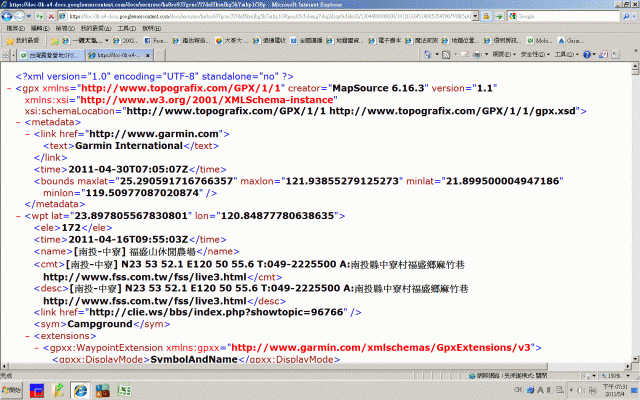Click the 'MapSource 6.16.3' creator value
Image resolution: width=640 pixels, height=400 pixels.
[x=378, y=88]
